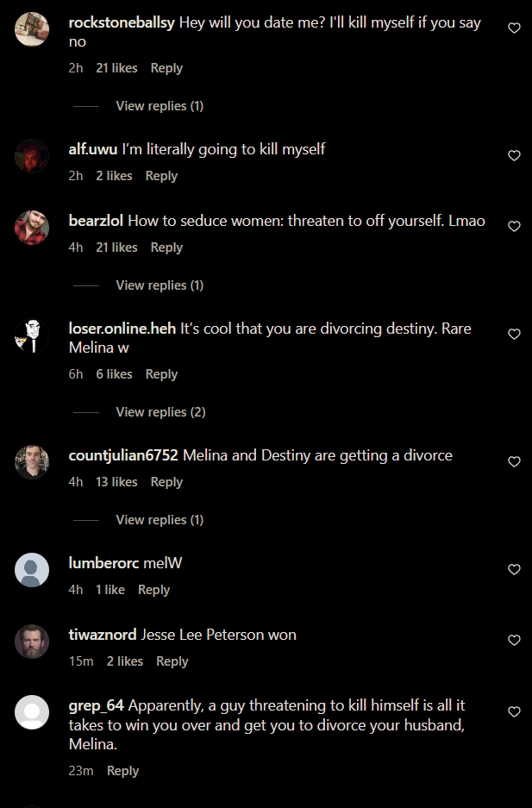Like rockstoneballsy's comment with heart icon
This screenshot has height=808, width=532.
tap(514, 28)
